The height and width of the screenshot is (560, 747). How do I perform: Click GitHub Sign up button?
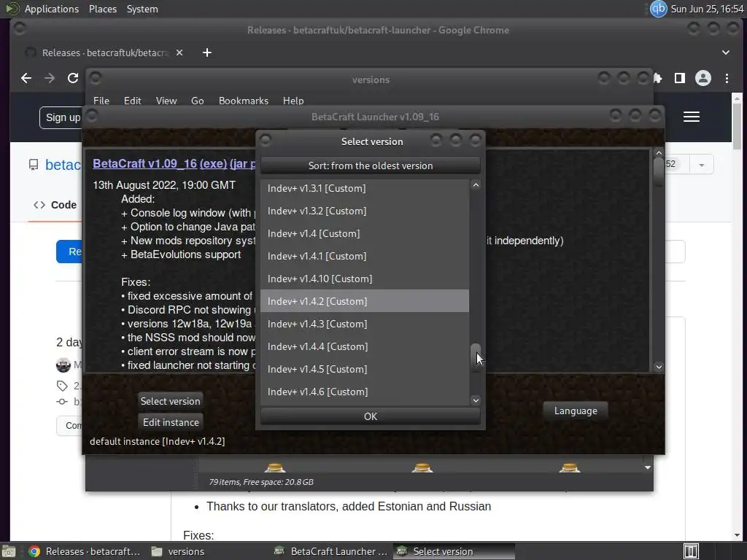[63, 117]
